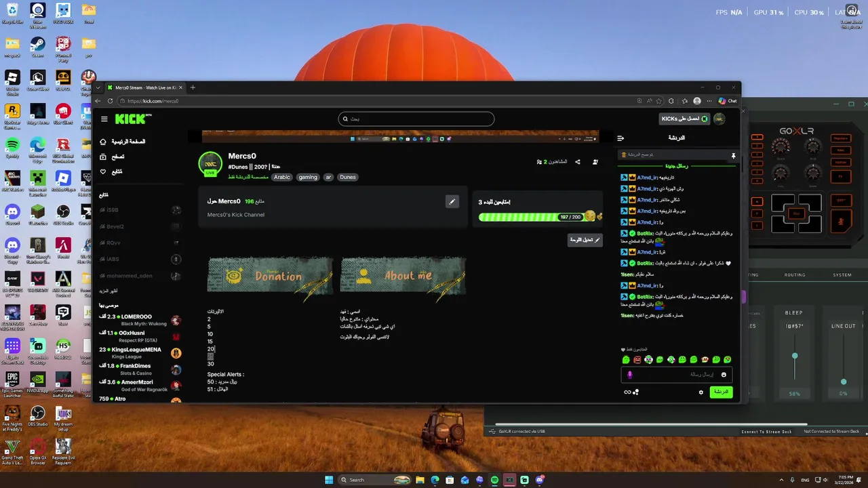Click the green chat send button
Screen dimensions: 868x488
click(x=721, y=392)
